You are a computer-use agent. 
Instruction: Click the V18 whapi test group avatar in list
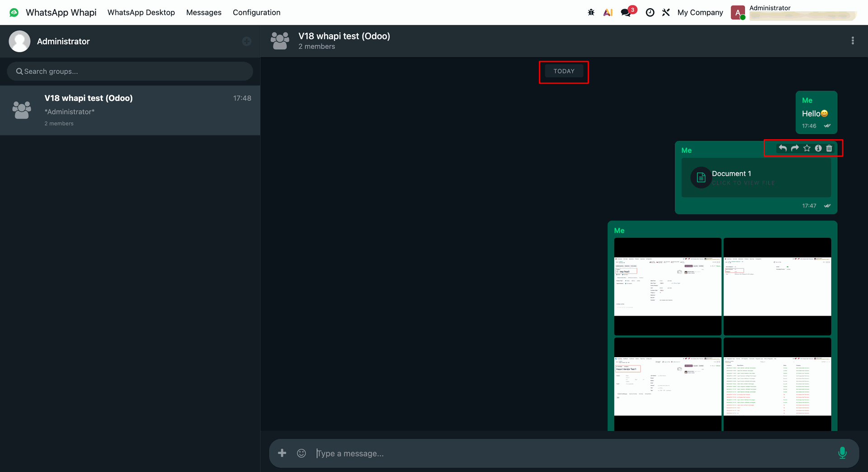tap(22, 110)
